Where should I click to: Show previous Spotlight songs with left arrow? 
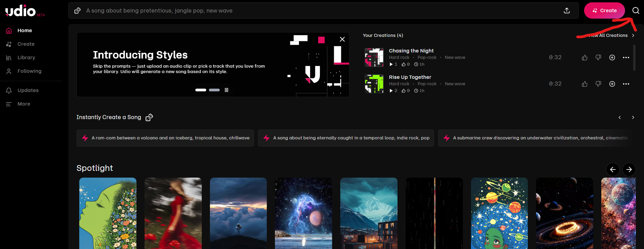pos(613,169)
